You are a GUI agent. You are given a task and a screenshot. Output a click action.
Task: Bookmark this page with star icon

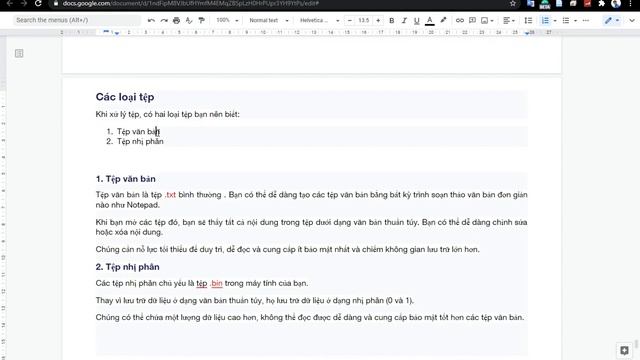coord(513,4)
